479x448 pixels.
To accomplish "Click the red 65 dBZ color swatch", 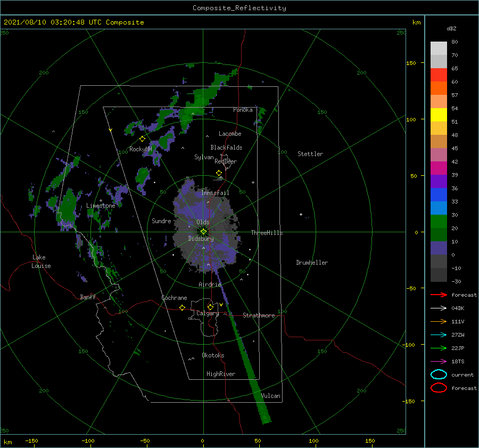I will (439, 75).
